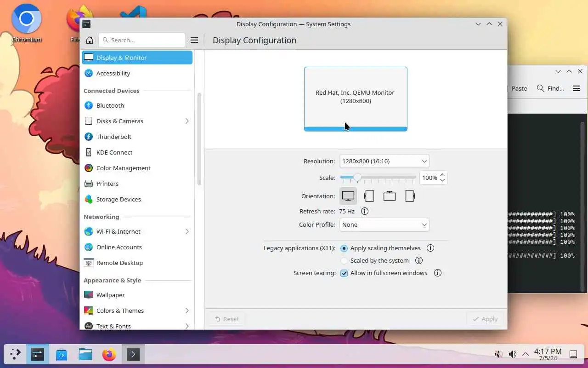Click the Wallpaper icon in sidebar

89,295
